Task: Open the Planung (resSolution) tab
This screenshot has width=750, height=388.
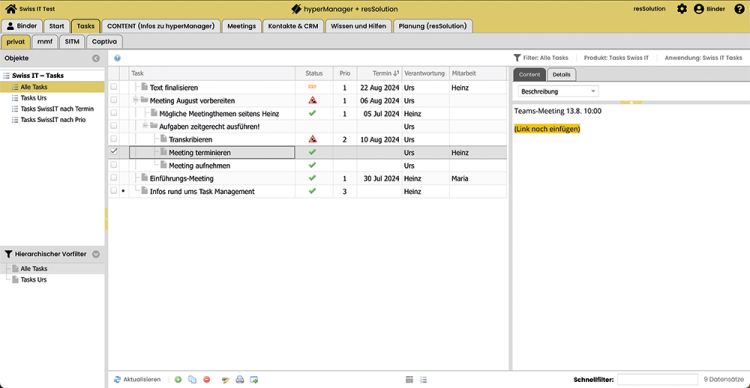Action: pos(432,26)
